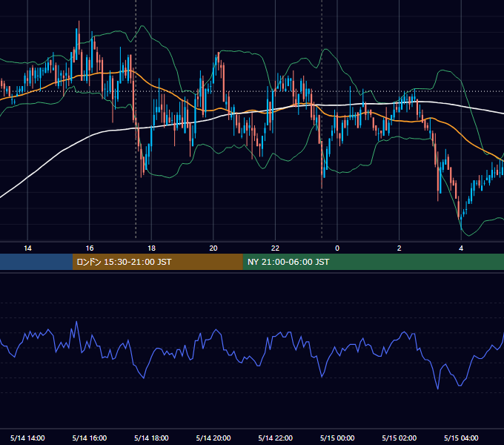Screen dimensions: 504x445
Task: Click the 5/15 02:00 time label
Action: click(x=399, y=438)
